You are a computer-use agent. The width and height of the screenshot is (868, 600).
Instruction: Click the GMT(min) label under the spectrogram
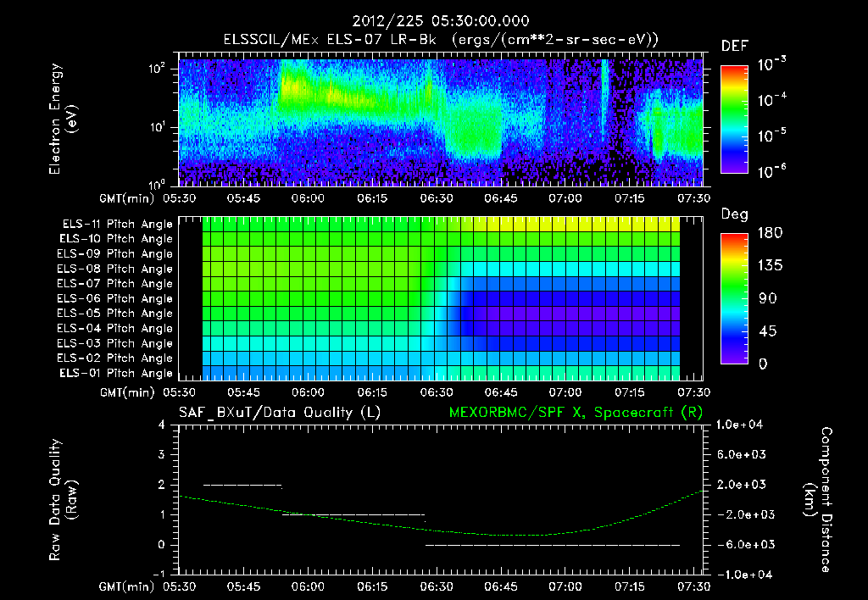coord(127,198)
